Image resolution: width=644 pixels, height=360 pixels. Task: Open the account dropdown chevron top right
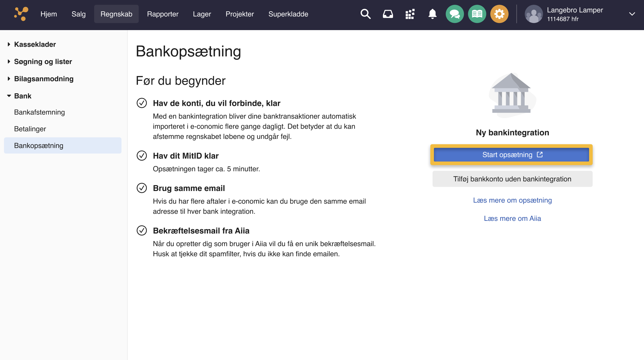632,14
